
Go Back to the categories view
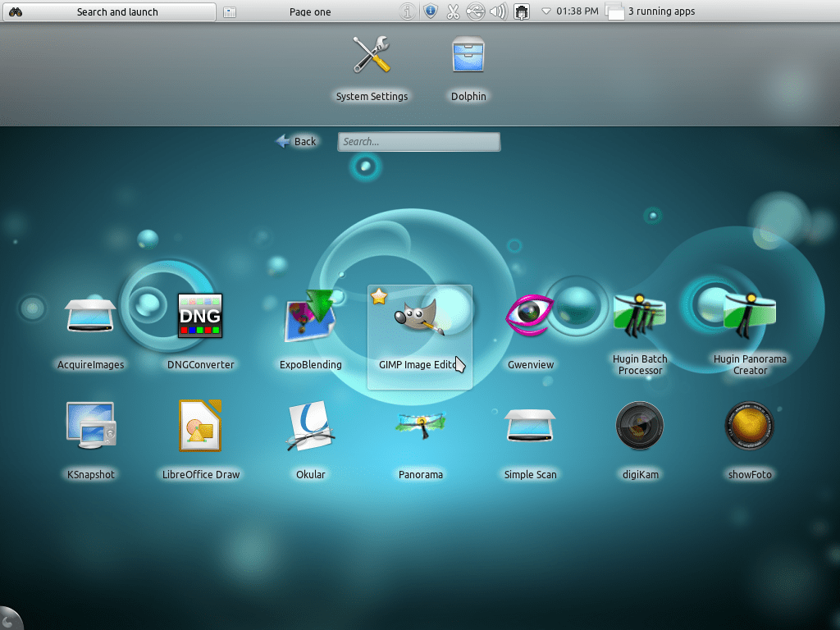point(297,141)
